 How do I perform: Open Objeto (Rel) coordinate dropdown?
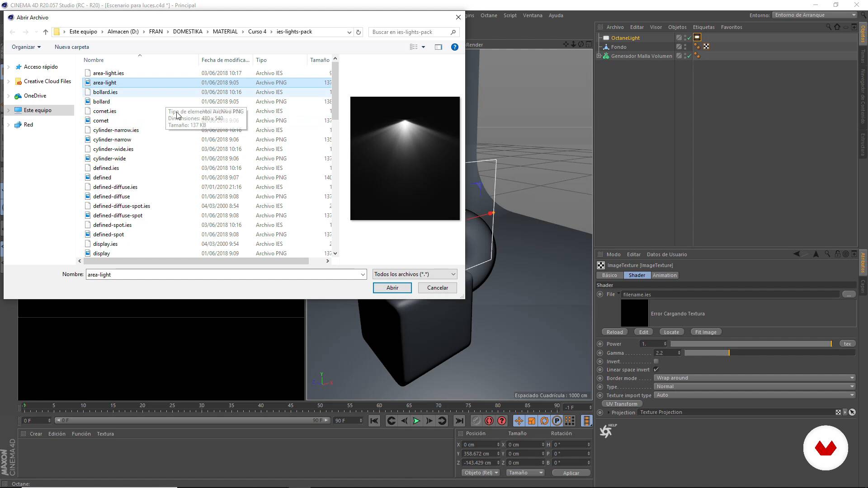[x=481, y=473]
